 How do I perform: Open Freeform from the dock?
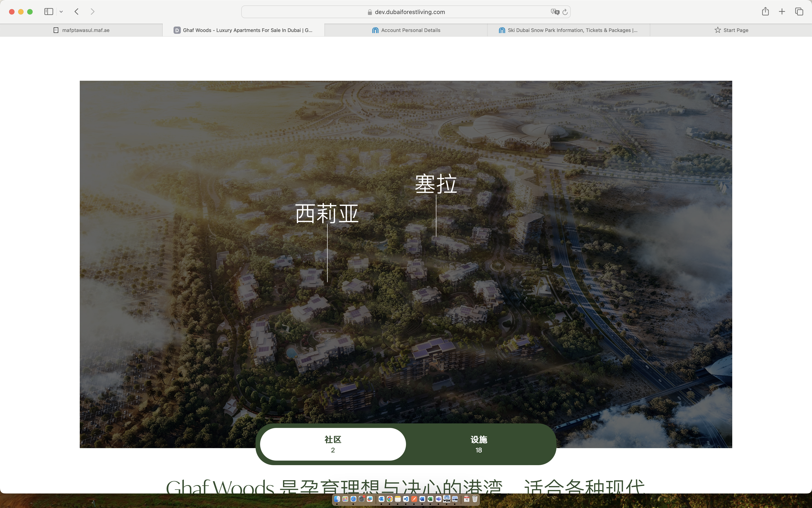[x=370, y=499]
